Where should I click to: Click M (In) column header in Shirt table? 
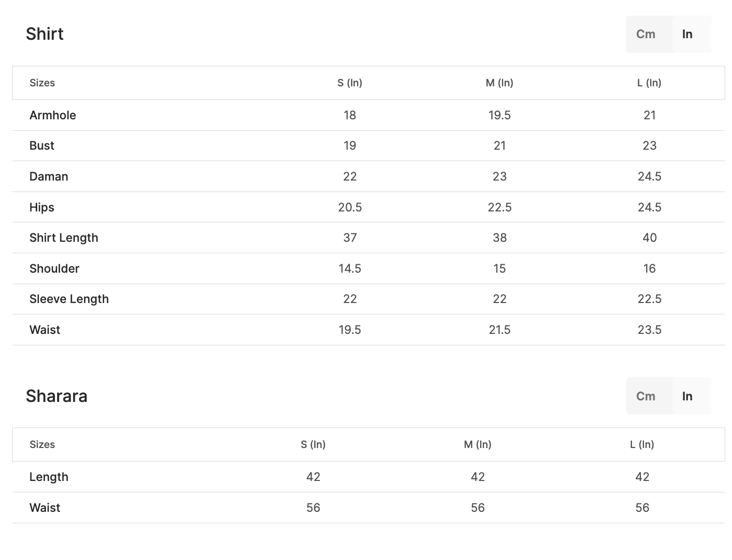(500, 83)
